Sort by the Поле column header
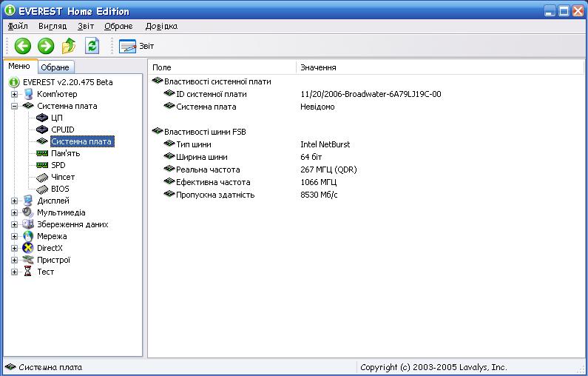588x376 pixels. pyautogui.click(x=222, y=67)
